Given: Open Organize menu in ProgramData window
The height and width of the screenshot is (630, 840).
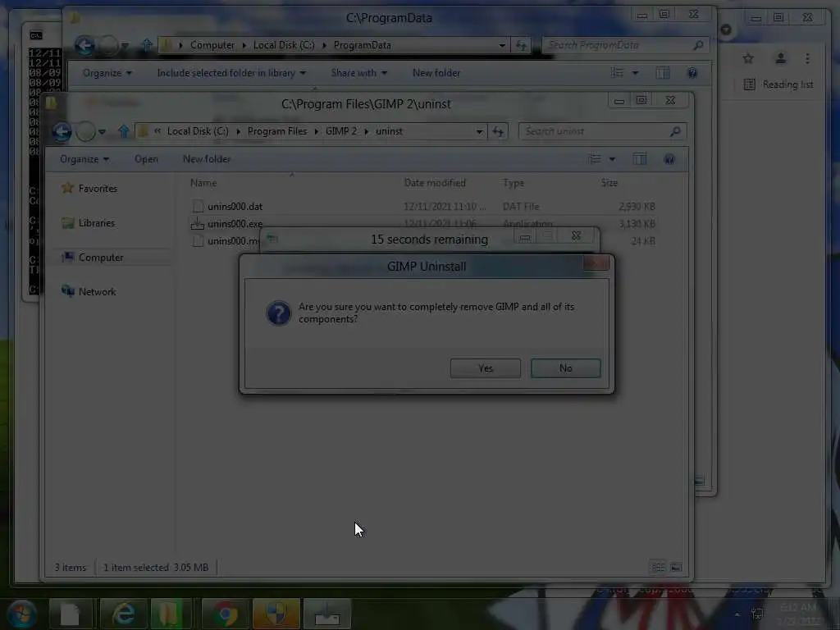Looking at the screenshot, I should pyautogui.click(x=107, y=73).
